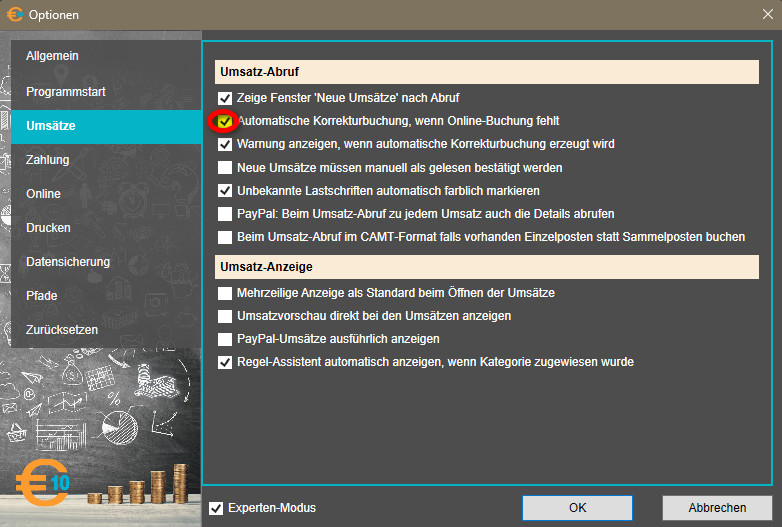The image size is (782, 527).
Task: Open the Zurücksetzen section
Action: (x=62, y=330)
